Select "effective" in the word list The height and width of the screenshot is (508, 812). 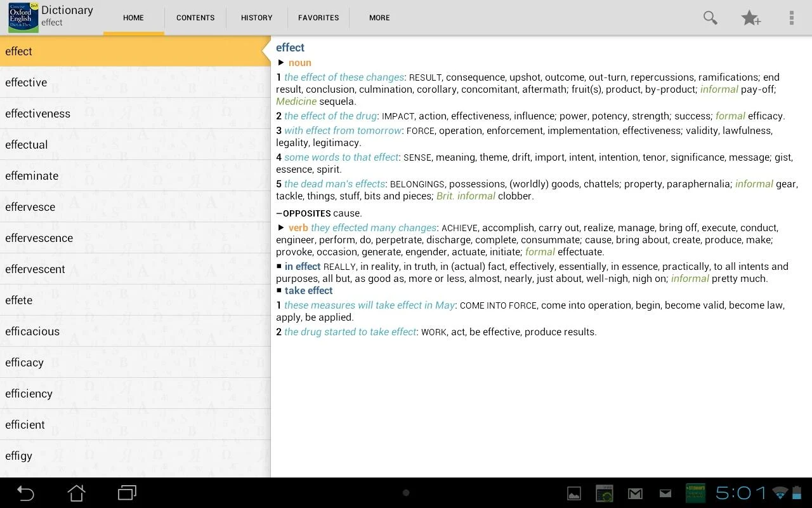(26, 83)
